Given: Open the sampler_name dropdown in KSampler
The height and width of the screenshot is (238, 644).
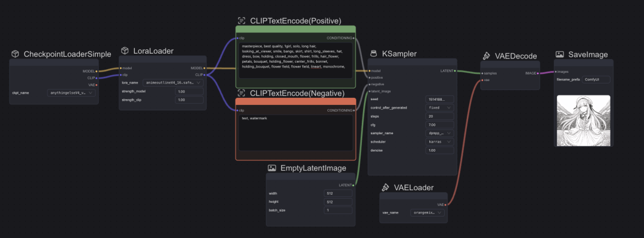Looking at the screenshot, I should pos(439,133).
